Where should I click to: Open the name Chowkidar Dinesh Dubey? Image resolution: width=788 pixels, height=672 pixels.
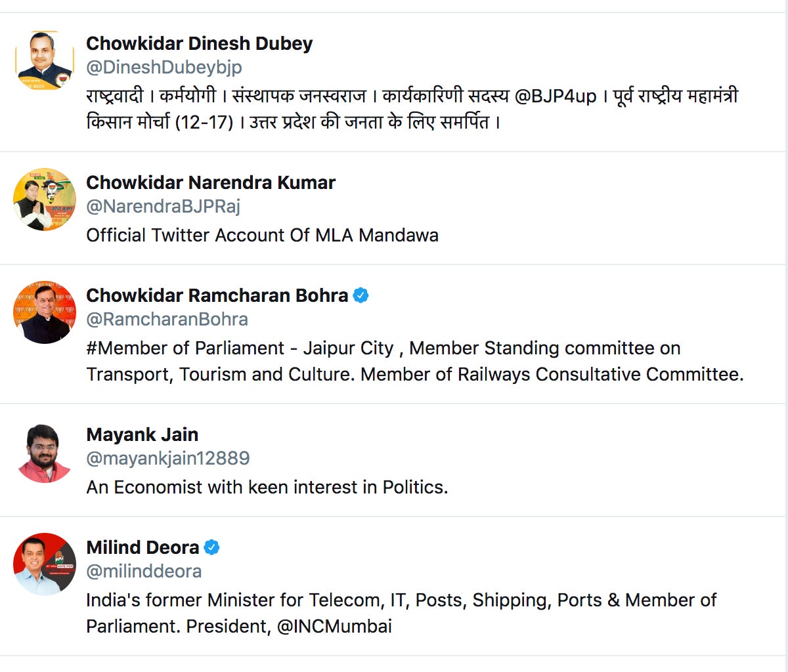pos(199,43)
